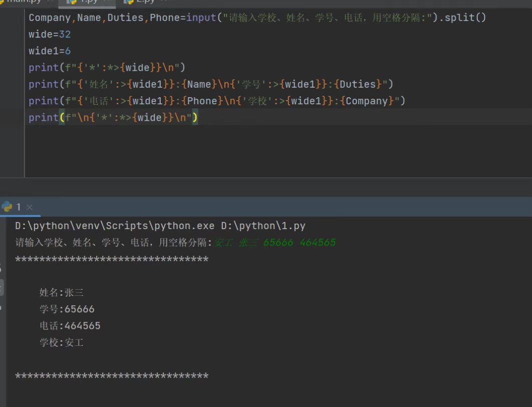
Task: Click the {Company} placeholder in the code
Action: click(367, 101)
